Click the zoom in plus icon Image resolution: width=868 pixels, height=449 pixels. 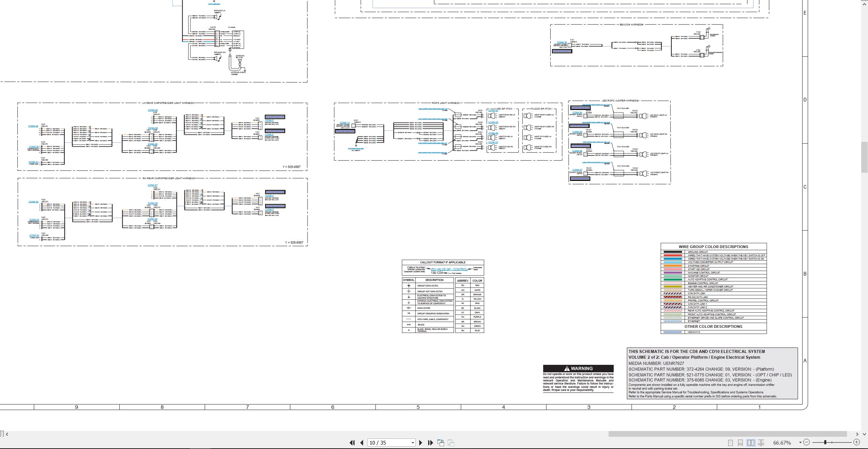click(x=857, y=442)
